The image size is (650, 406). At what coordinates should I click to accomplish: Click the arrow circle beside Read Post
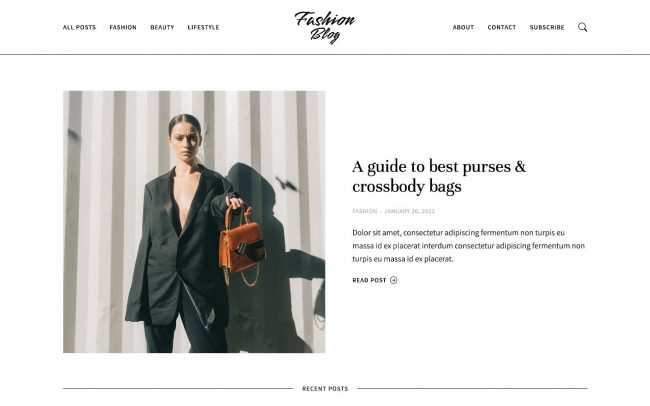point(393,280)
